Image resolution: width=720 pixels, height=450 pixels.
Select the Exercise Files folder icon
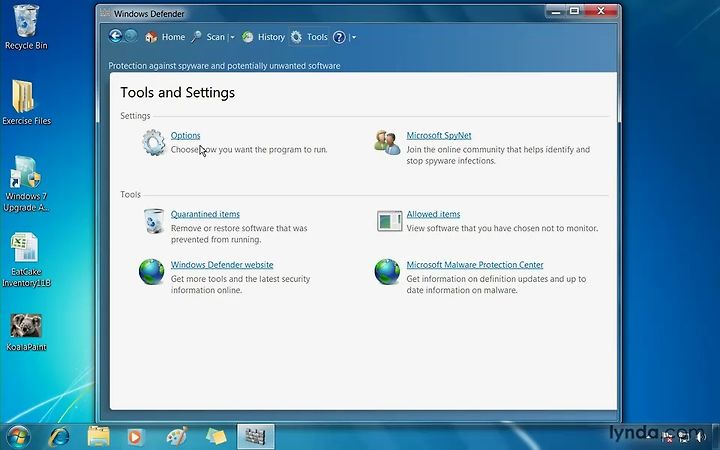tap(26, 102)
